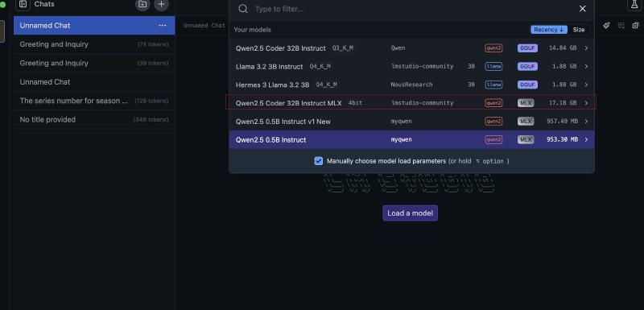Click the llama tag on Llama 3.2 3B Instruct row
The height and width of the screenshot is (310, 644).
(493, 67)
